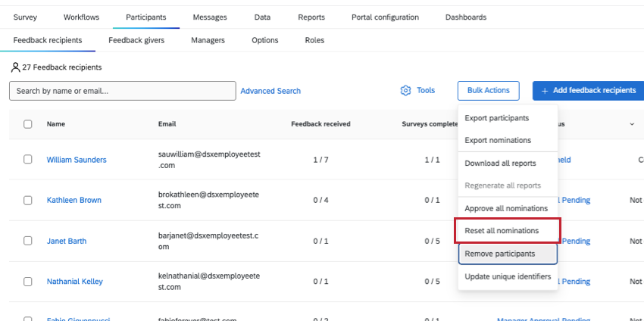
Task: Click the 27 Feedback recipients count text
Action: coord(62,67)
